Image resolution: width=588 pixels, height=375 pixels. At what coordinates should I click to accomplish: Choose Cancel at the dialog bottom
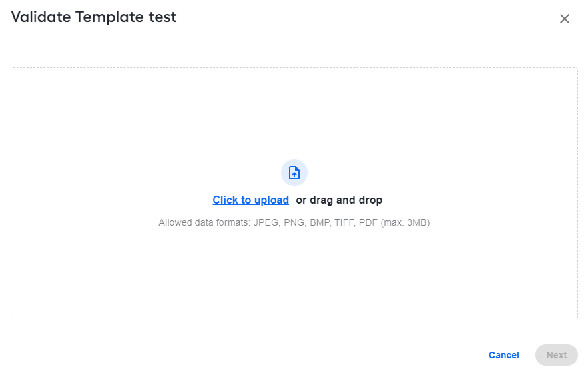pos(503,355)
